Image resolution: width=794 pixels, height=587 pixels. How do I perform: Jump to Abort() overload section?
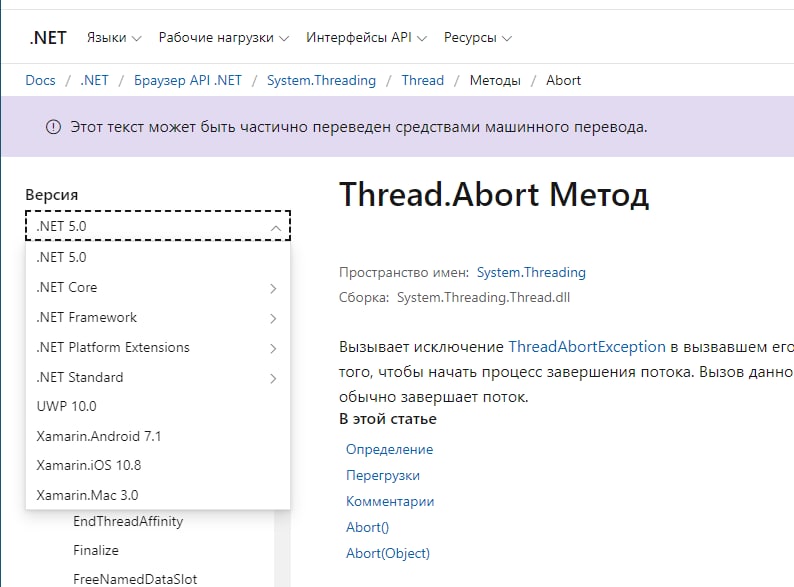coord(368,527)
